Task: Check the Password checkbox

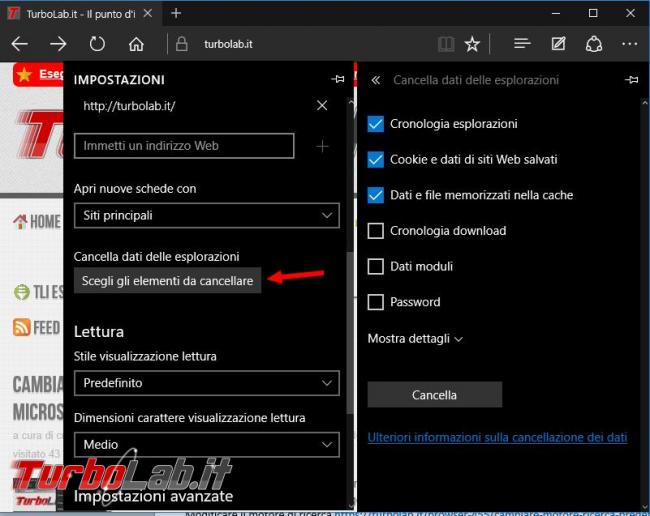Action: click(376, 302)
